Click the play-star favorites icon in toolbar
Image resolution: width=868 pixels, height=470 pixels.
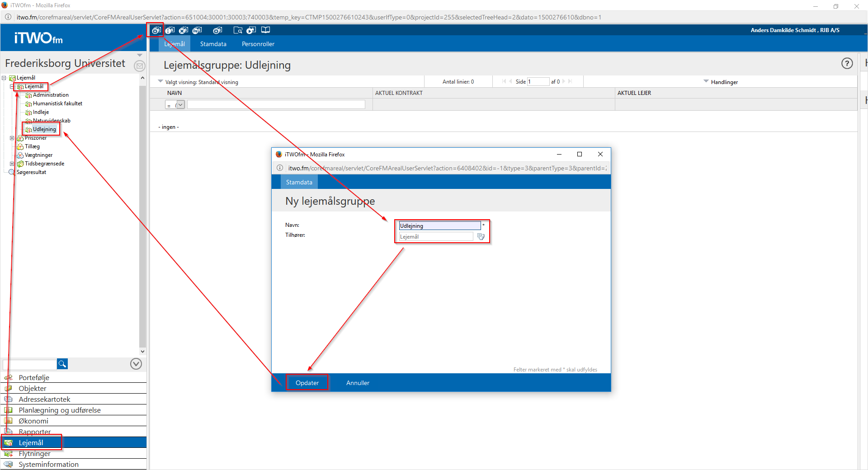(x=251, y=30)
